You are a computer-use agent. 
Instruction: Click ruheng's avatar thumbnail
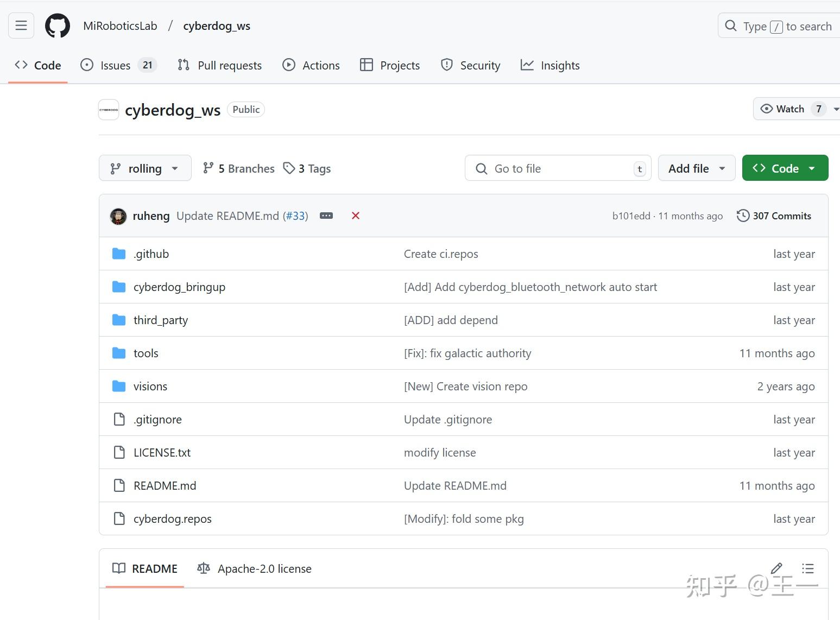pos(118,216)
